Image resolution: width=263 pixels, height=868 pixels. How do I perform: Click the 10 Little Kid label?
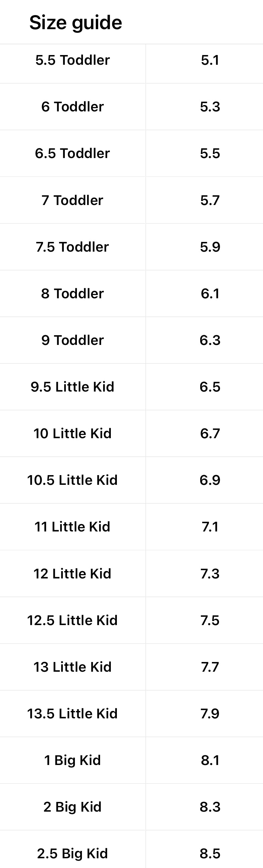point(73,433)
